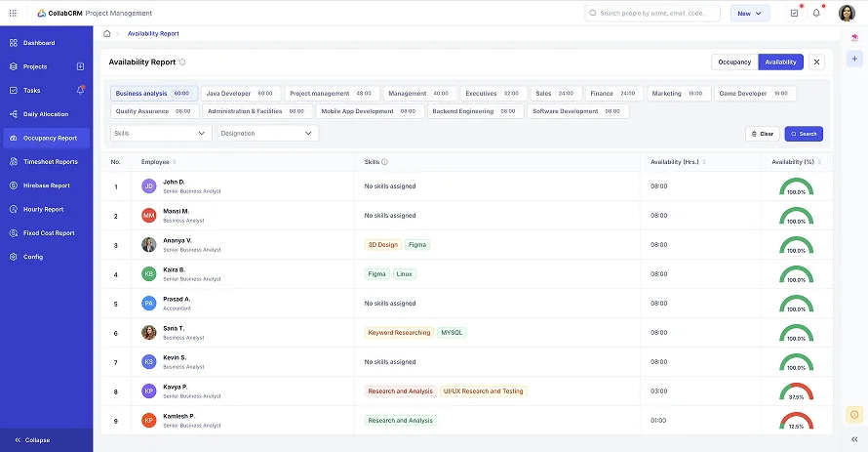Open Daily Allocation in the sidebar
Image resolution: width=868 pixels, height=452 pixels.
[x=47, y=114]
